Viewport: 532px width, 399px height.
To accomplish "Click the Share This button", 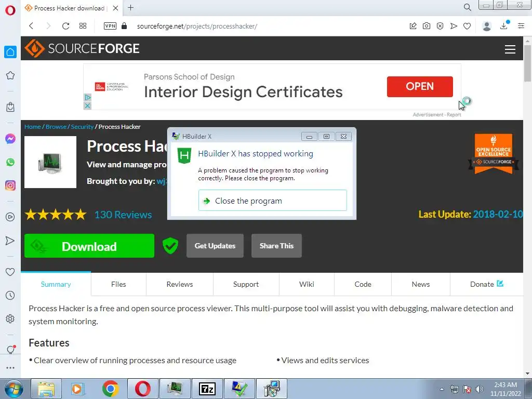I will click(x=276, y=246).
